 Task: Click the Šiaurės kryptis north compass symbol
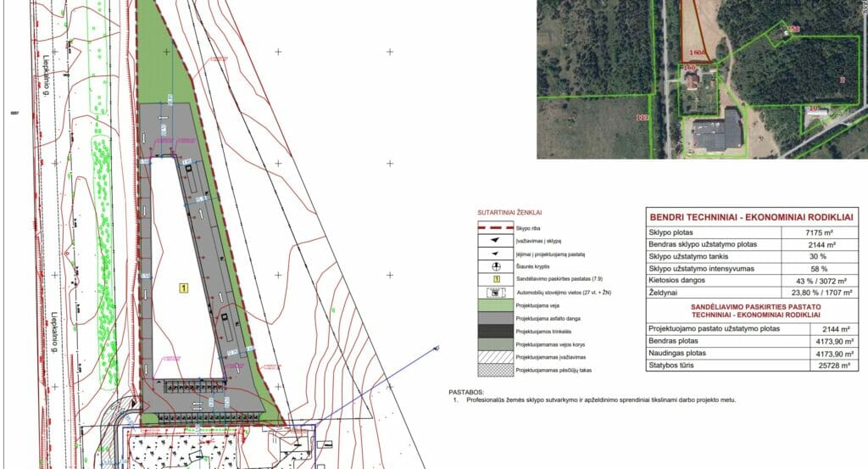pyautogui.click(x=495, y=266)
